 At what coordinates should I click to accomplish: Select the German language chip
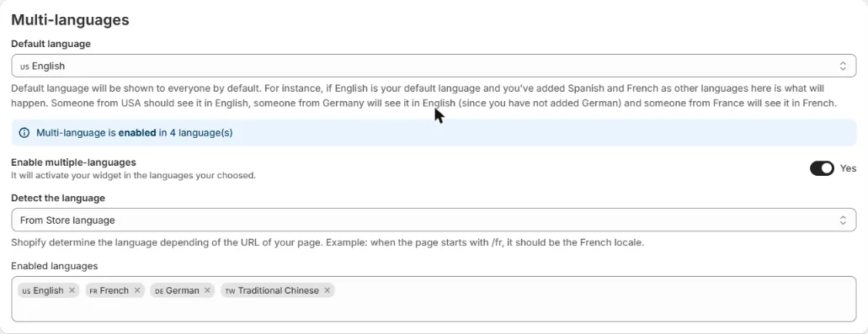pyautogui.click(x=182, y=290)
